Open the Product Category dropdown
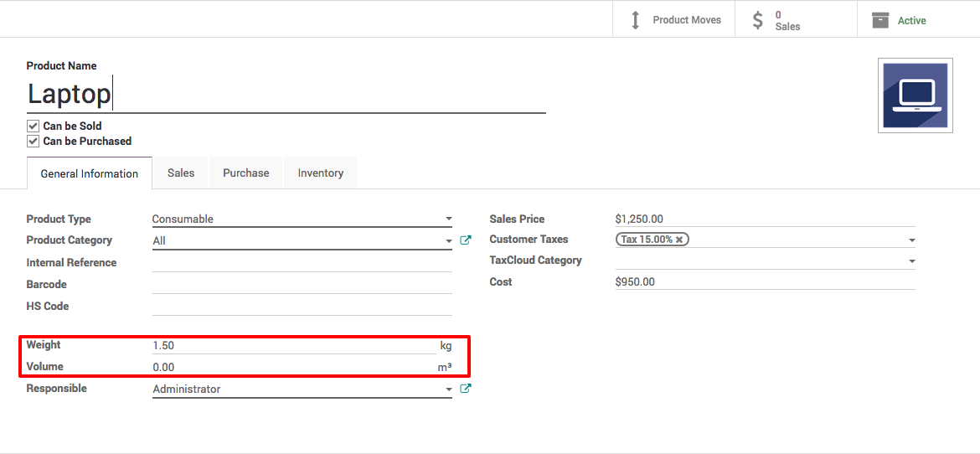The image size is (980, 454). coord(448,241)
